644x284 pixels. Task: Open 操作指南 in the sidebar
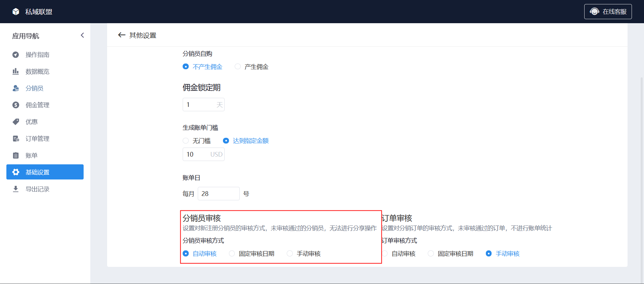45,54
